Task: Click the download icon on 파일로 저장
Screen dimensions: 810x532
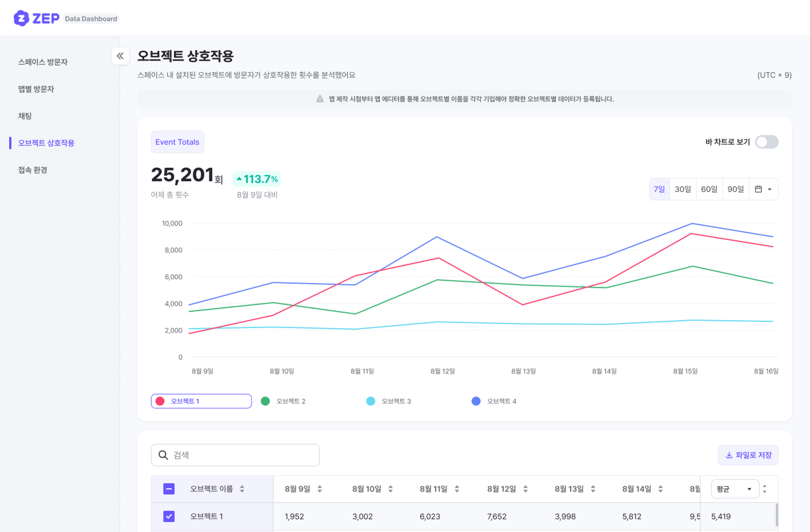Action: click(729, 455)
